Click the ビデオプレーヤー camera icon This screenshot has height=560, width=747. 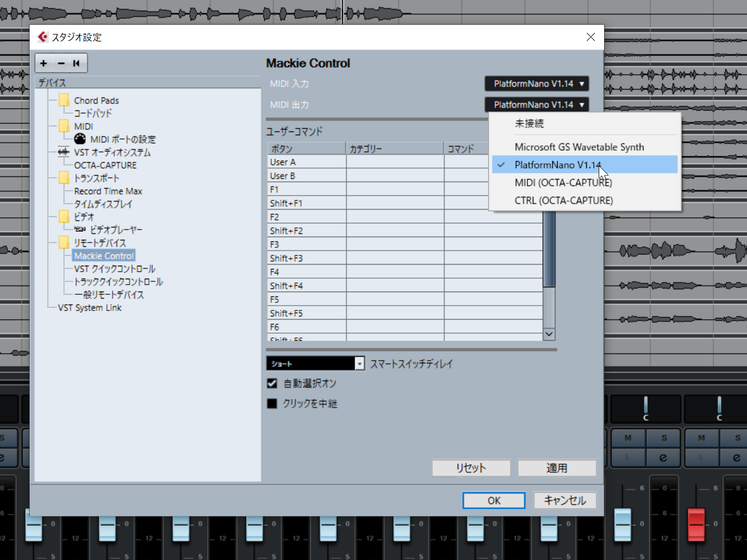80,230
